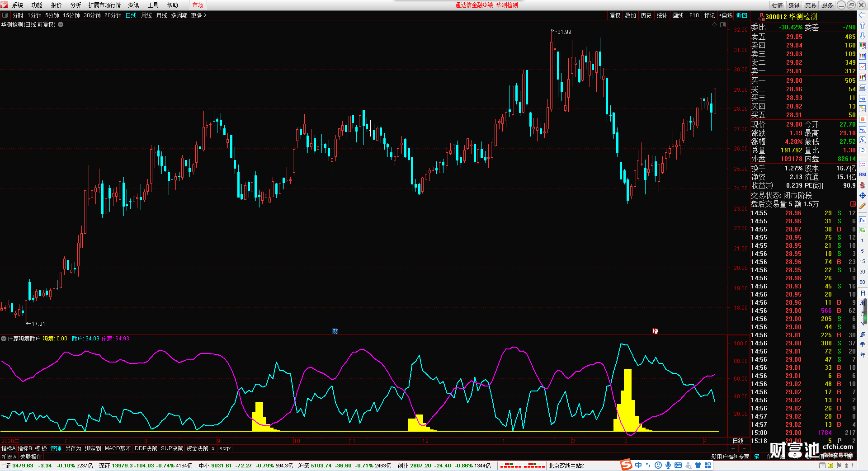Image resolution: width=868 pixels, height=471 pixels.
Task: Toggle 标记 mark option
Action: pos(709,15)
